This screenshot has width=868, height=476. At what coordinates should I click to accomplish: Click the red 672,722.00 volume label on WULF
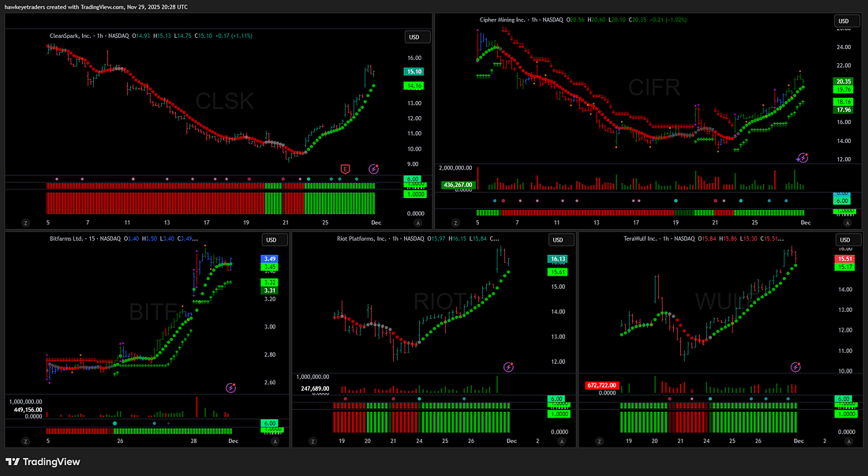tap(602, 385)
